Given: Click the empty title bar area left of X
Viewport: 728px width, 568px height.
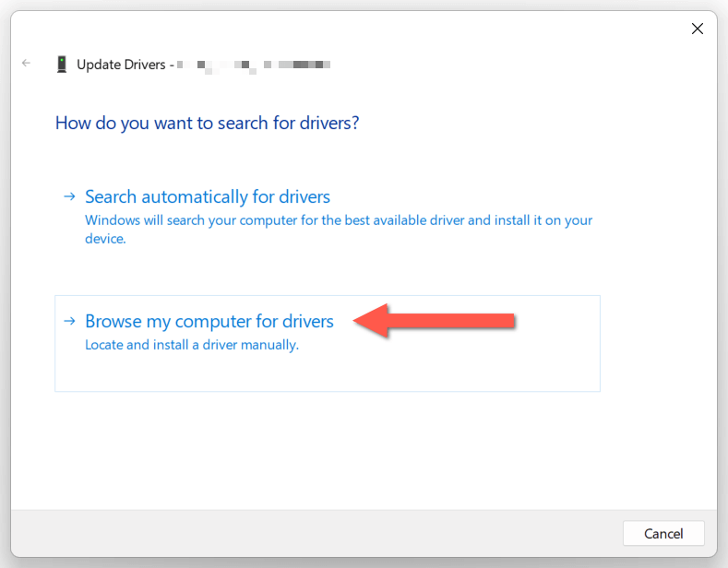Looking at the screenshot, I should pyautogui.click(x=369, y=29).
